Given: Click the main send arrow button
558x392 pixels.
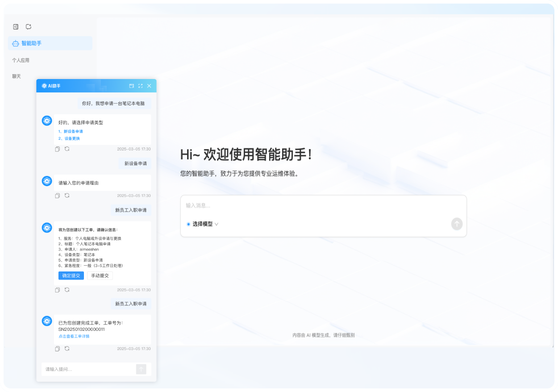Looking at the screenshot, I should pos(457,224).
